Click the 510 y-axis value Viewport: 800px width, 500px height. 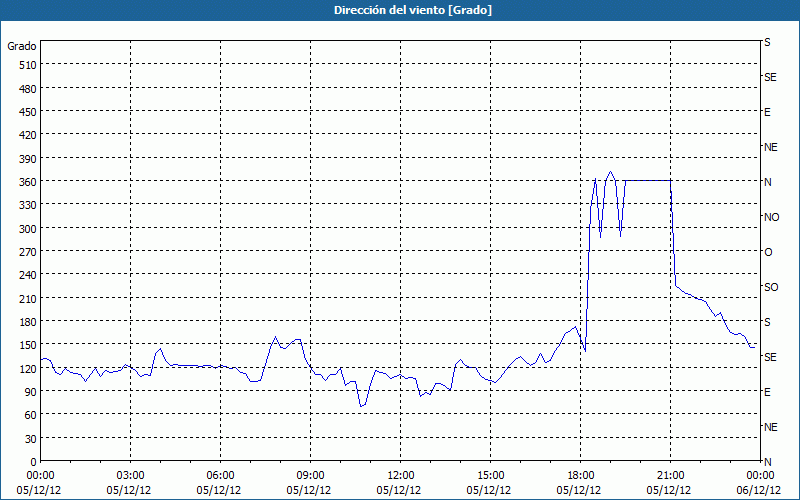(28, 65)
